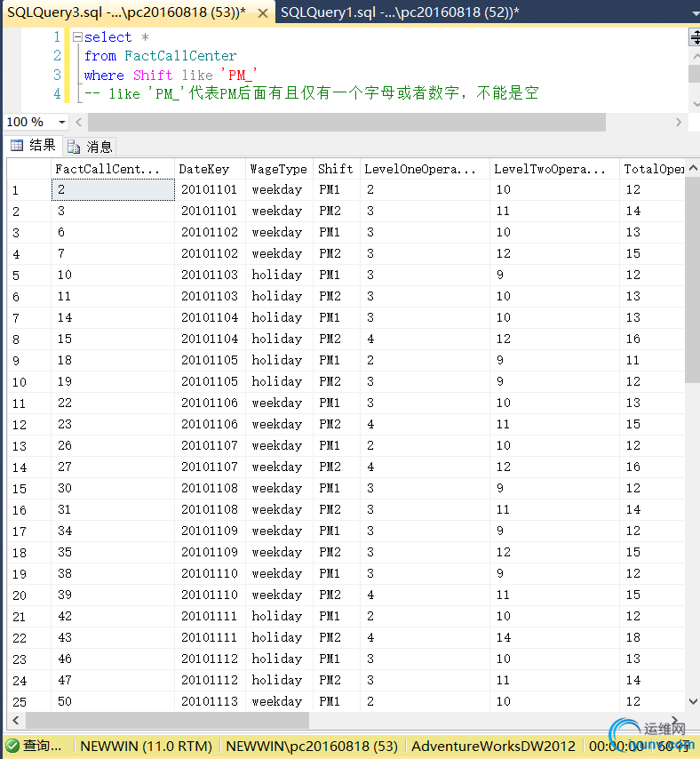This screenshot has height=759, width=700.
Task: Select the Shift column header
Action: pos(337,169)
